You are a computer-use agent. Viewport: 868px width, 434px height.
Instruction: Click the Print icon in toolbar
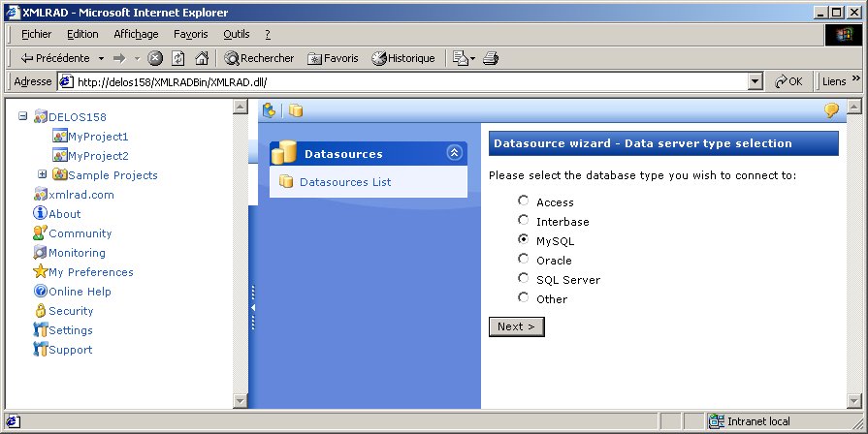(x=491, y=58)
